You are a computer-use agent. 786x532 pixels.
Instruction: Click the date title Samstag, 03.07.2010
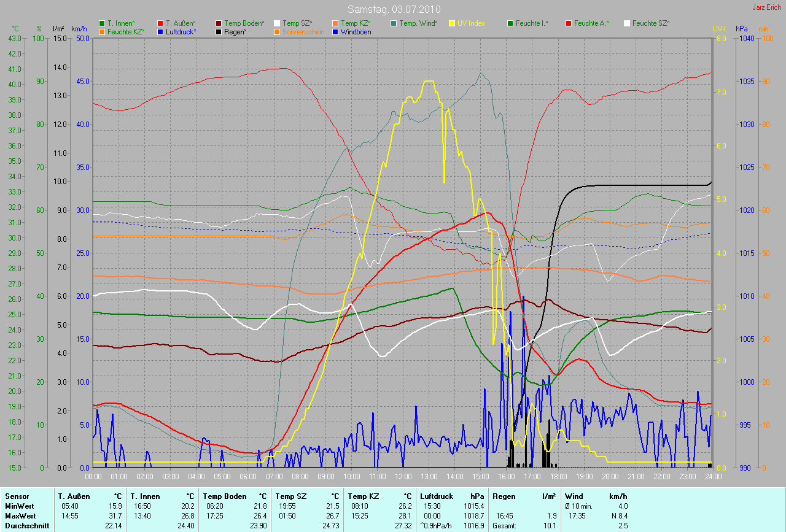pyautogui.click(x=393, y=9)
